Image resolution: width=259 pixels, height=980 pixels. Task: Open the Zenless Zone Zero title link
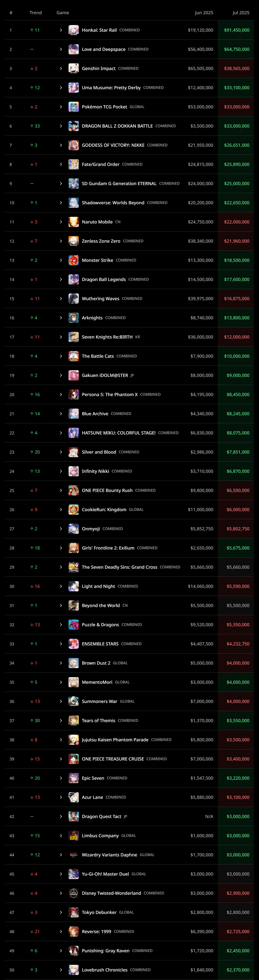(x=101, y=241)
